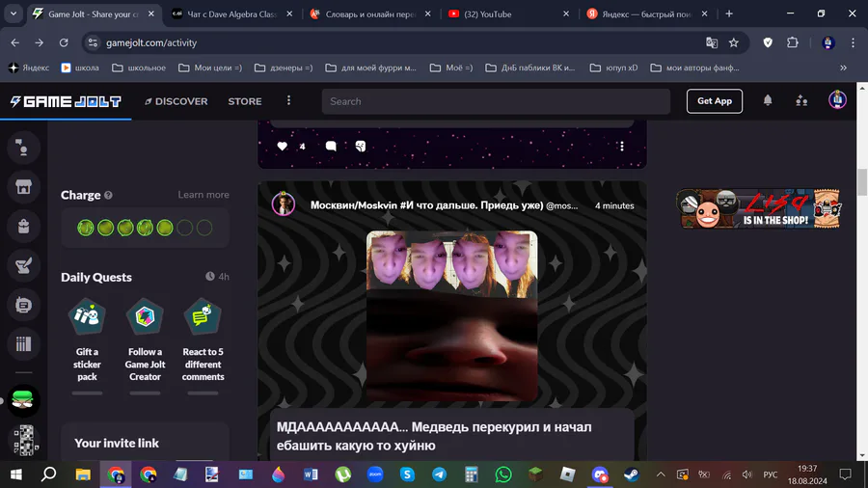868x488 pixels.
Task: Open the Gift a sticker pack quest
Action: 87,346
